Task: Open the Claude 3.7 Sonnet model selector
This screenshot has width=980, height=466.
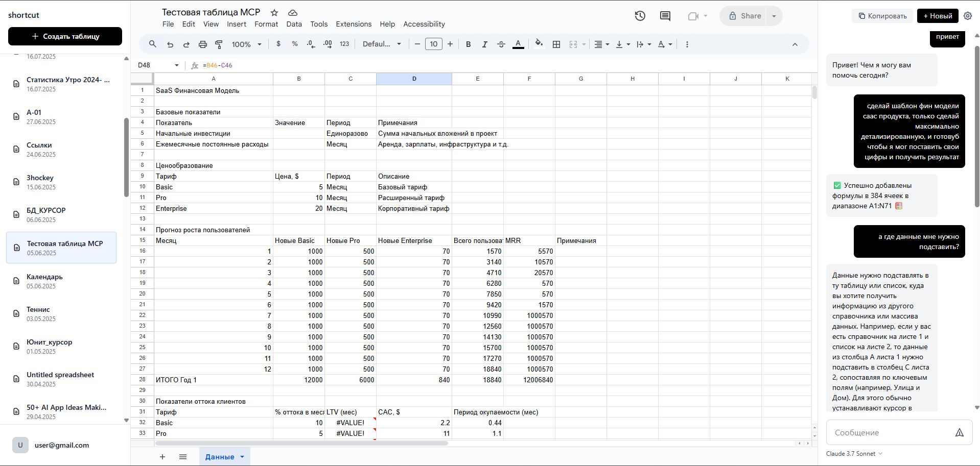Action: pyautogui.click(x=854, y=453)
